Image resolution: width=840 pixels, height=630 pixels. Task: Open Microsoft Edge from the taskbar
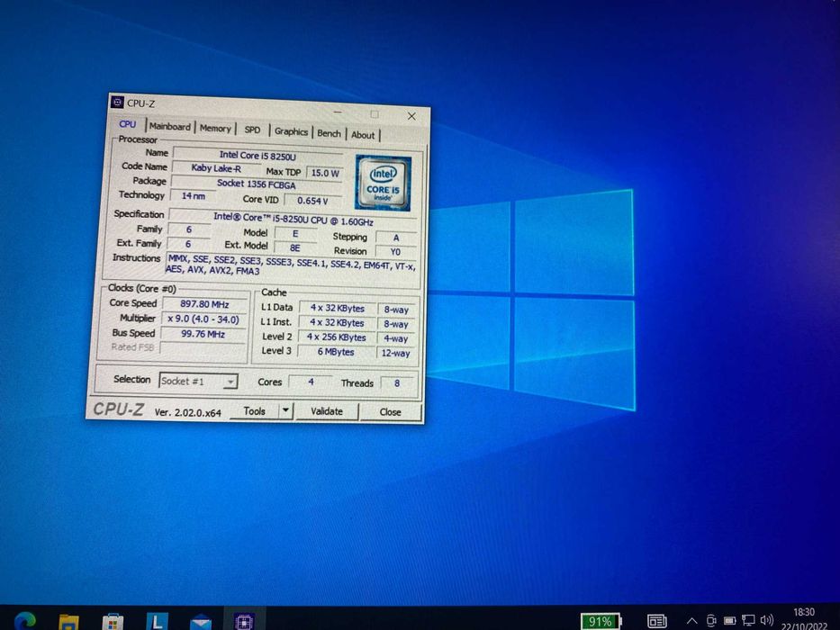pyautogui.click(x=24, y=621)
